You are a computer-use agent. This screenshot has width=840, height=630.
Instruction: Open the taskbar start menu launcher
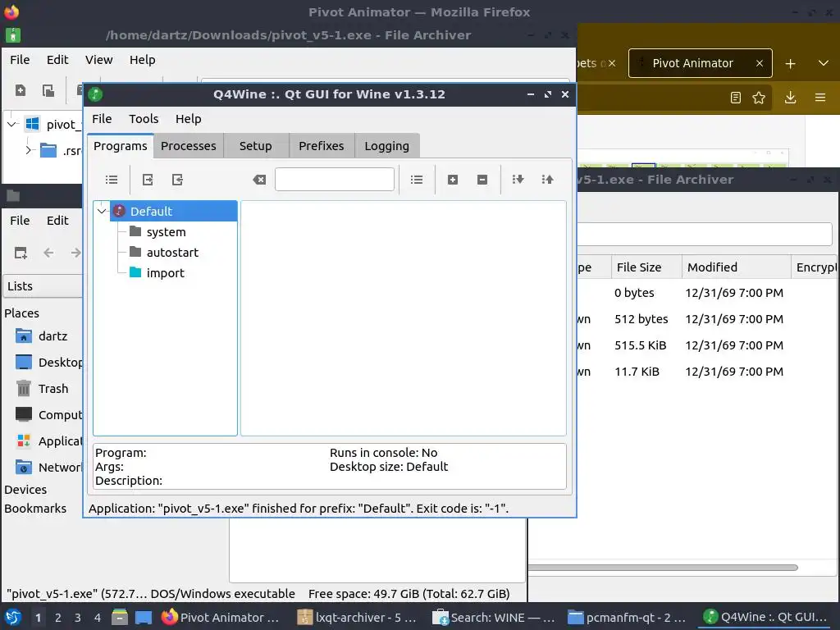pos(13,617)
